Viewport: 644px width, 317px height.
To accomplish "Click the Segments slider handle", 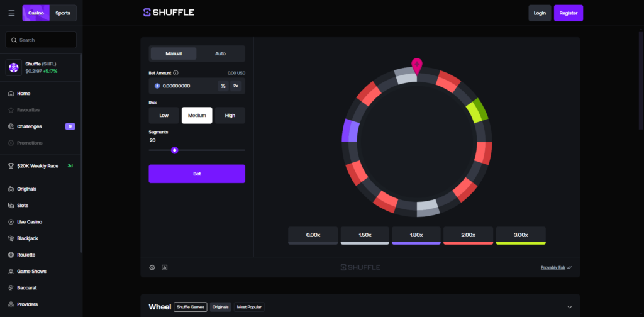I will (175, 150).
